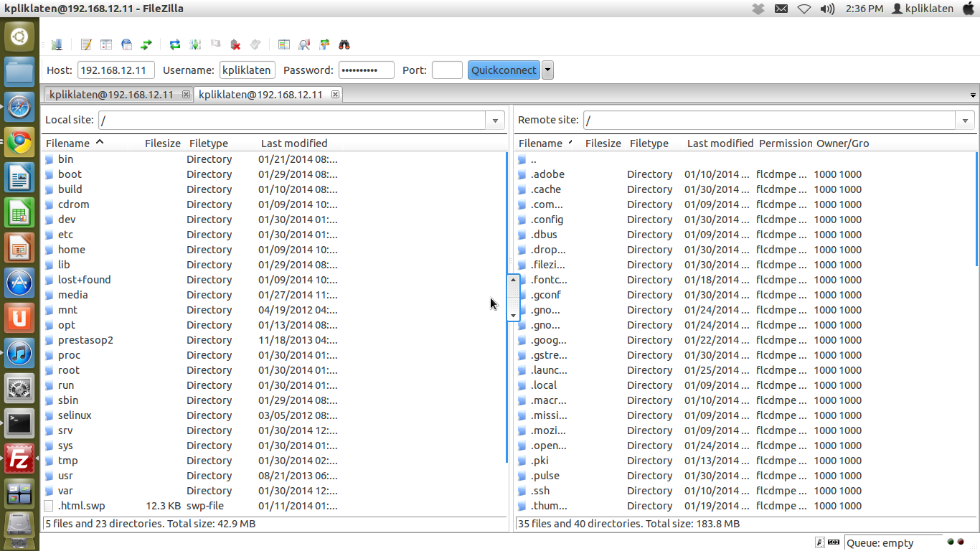Toggle synchronized browsing
Screen dimensions: 980x551
pos(324,44)
